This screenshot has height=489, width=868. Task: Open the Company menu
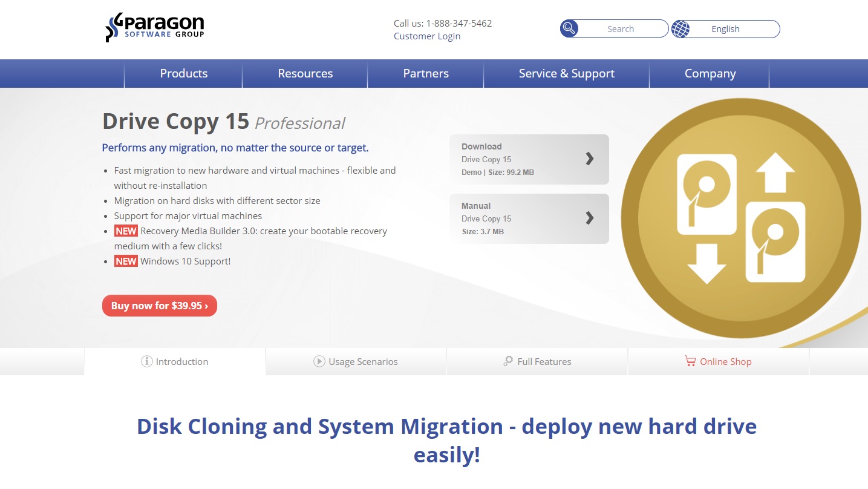pos(710,73)
